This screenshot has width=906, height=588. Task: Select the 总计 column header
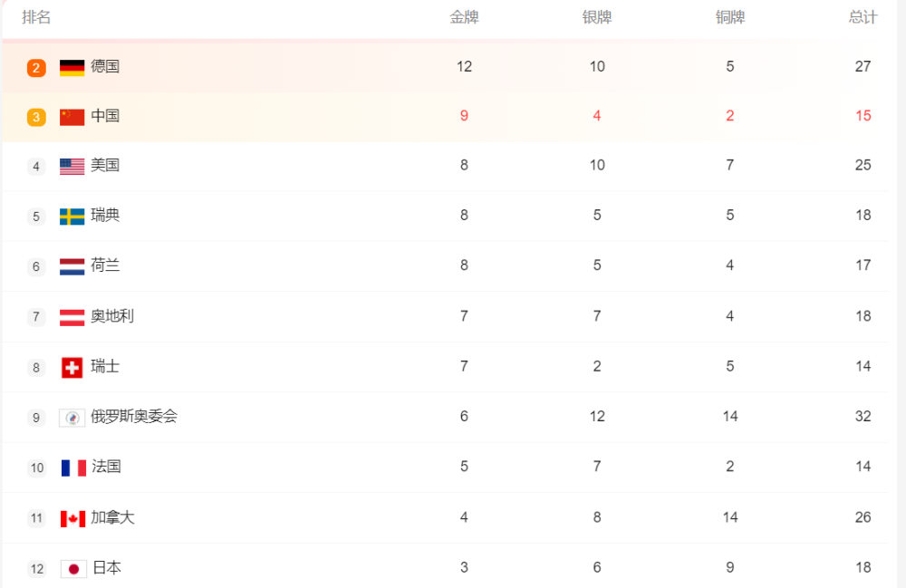coord(863,17)
